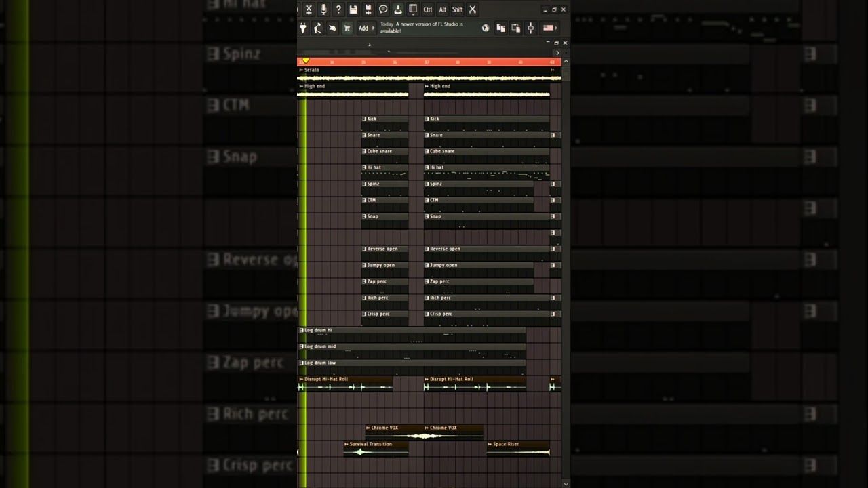The height and width of the screenshot is (488, 868).
Task: Open help with the question mark icon
Action: pos(338,9)
